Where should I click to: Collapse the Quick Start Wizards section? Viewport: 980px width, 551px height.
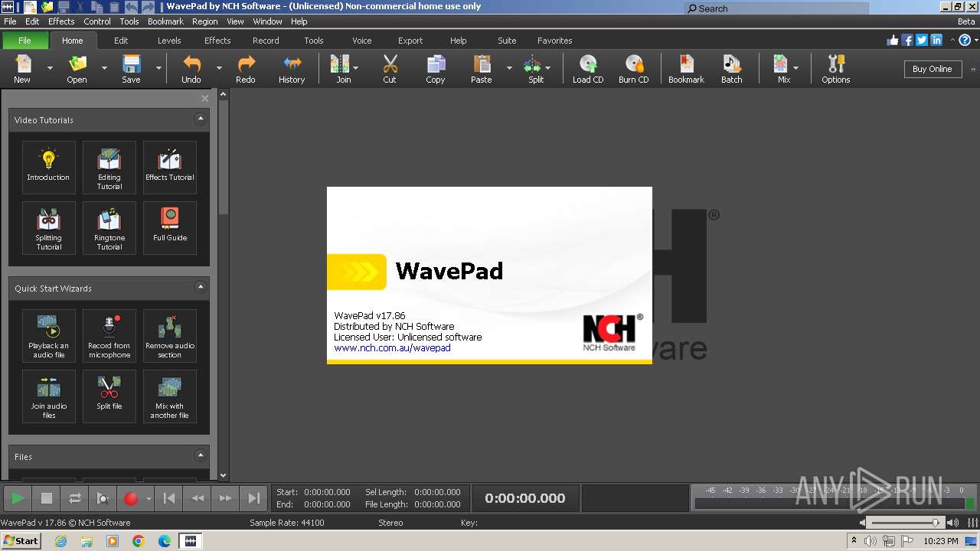(201, 287)
